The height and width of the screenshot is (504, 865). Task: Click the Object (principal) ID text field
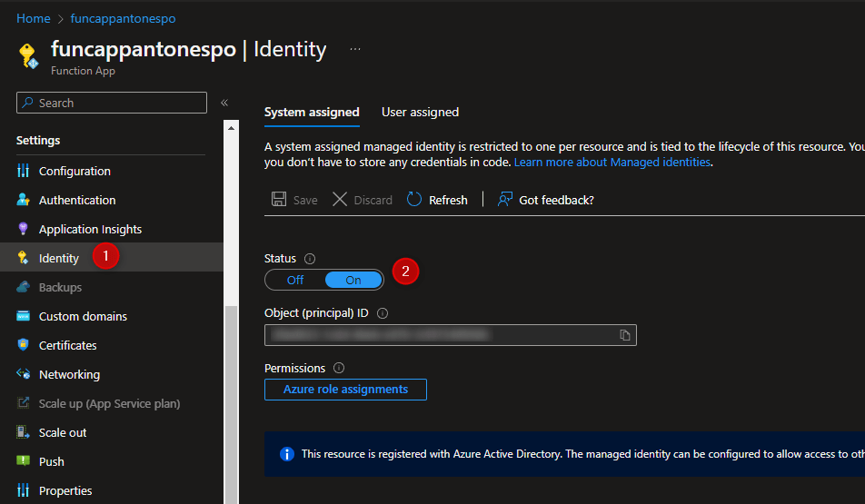pos(450,335)
